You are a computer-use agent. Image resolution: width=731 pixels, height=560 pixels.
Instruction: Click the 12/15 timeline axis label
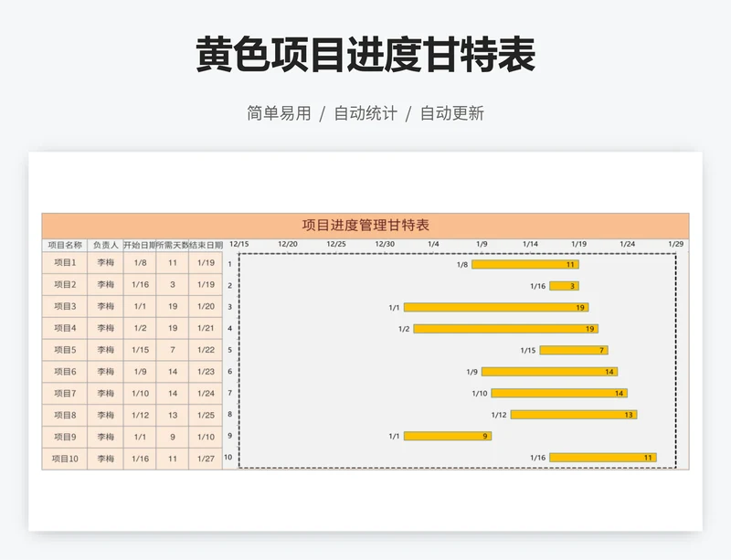[239, 244]
